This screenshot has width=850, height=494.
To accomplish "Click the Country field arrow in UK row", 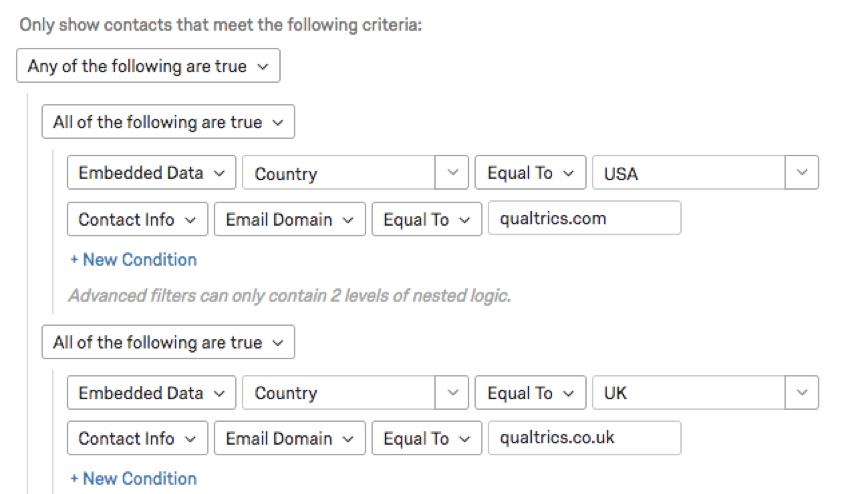I will pos(452,393).
